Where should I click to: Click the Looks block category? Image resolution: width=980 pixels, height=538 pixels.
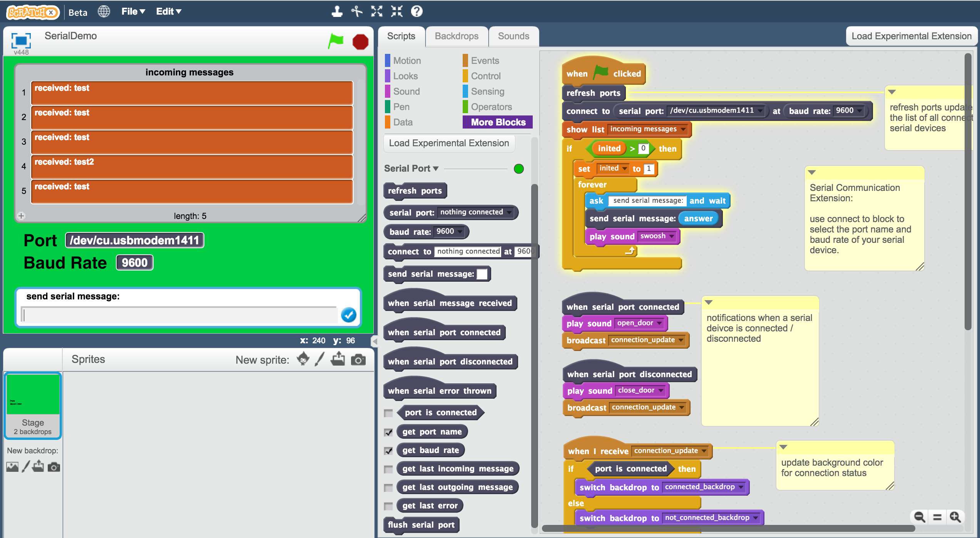[x=401, y=76]
